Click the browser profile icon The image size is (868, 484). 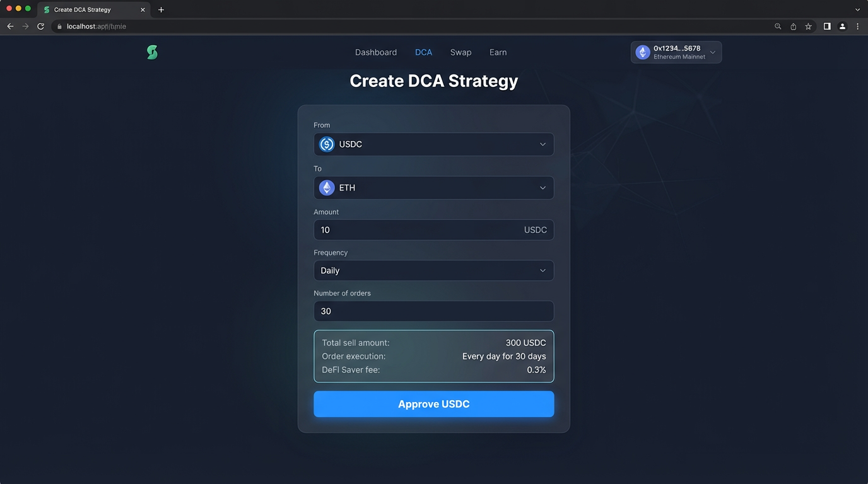[842, 26]
